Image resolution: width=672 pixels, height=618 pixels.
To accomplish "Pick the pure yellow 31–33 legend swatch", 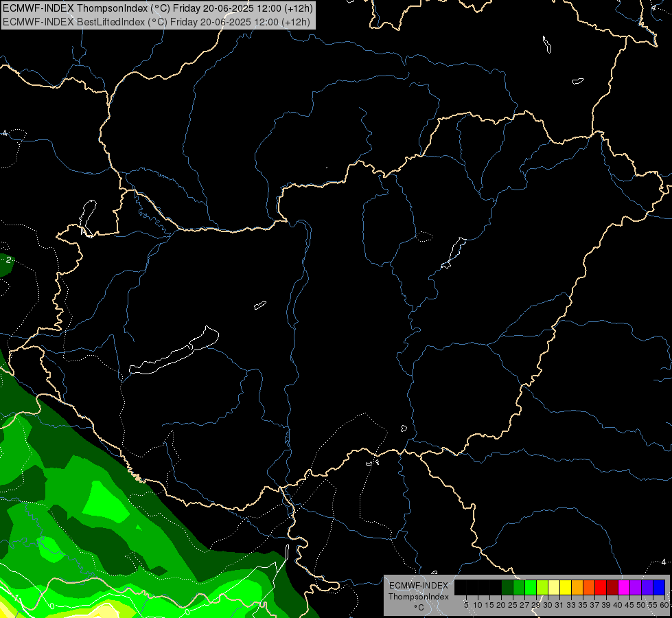I will [566, 587].
